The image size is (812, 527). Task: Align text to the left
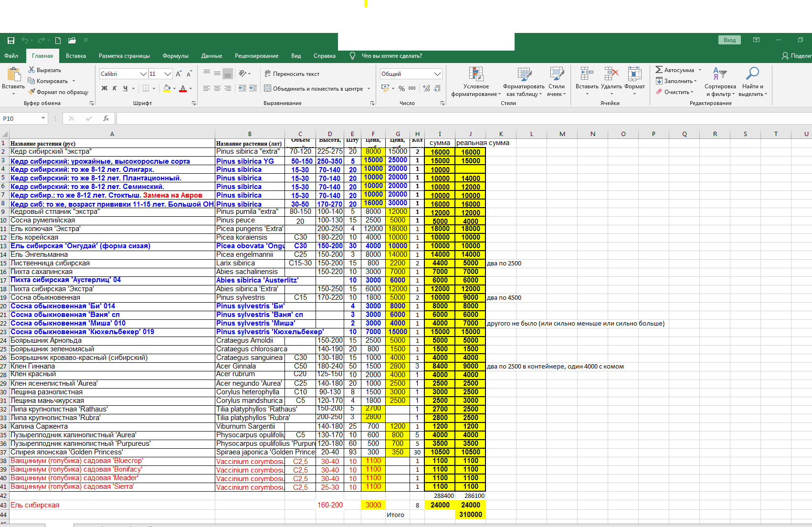pyautogui.click(x=207, y=88)
